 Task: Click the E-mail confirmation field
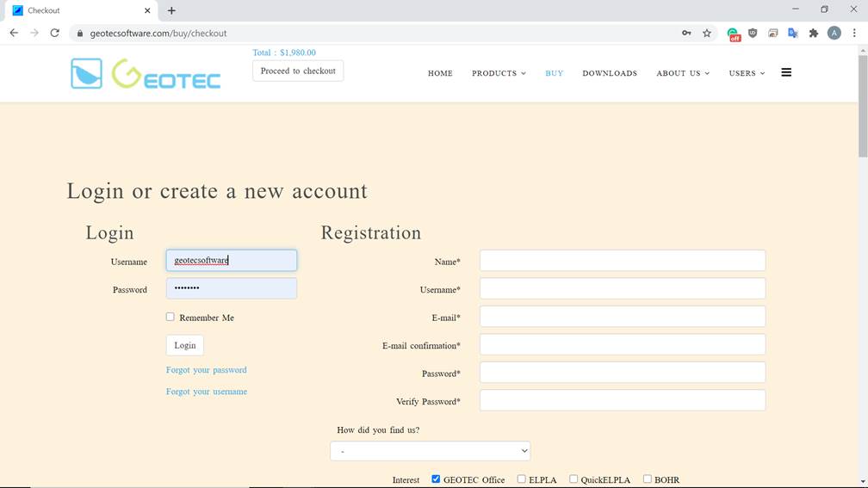tap(623, 344)
